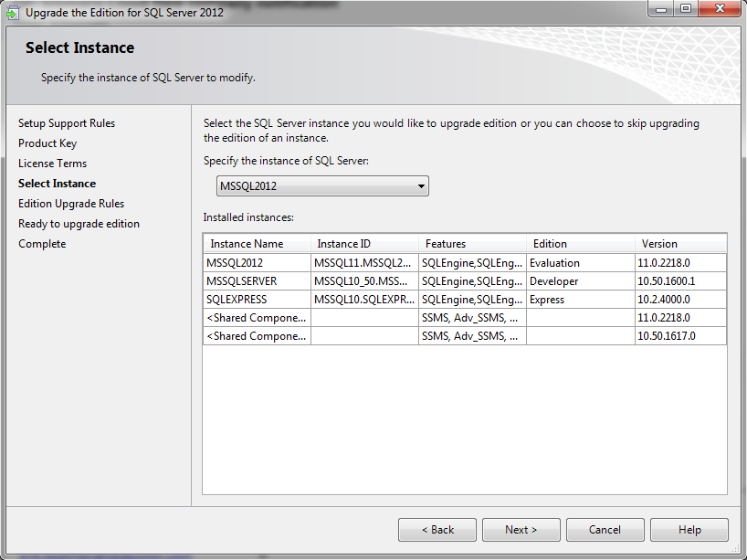Select the Complete step in sidebar
The width and height of the screenshot is (747, 560).
[42, 244]
